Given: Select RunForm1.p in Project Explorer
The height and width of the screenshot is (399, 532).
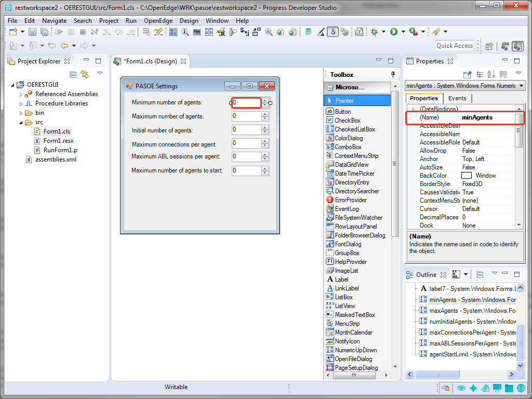Looking at the screenshot, I should tap(60, 150).
